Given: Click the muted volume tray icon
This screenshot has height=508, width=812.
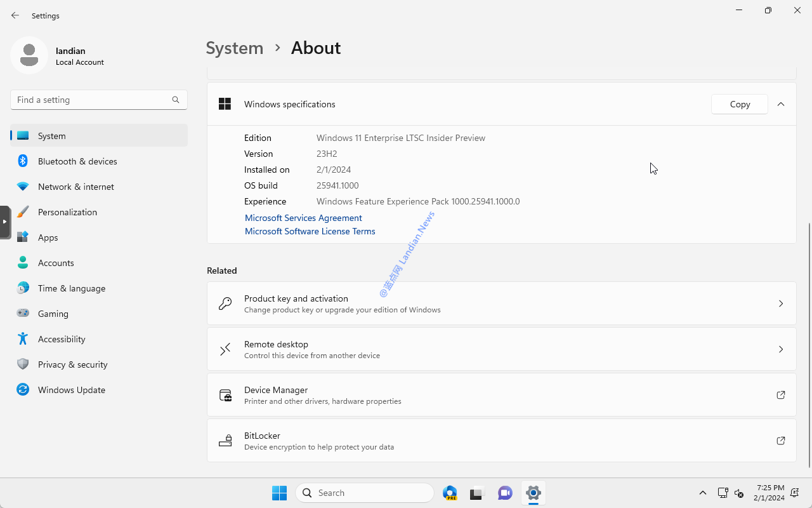Looking at the screenshot, I should 739,493.
